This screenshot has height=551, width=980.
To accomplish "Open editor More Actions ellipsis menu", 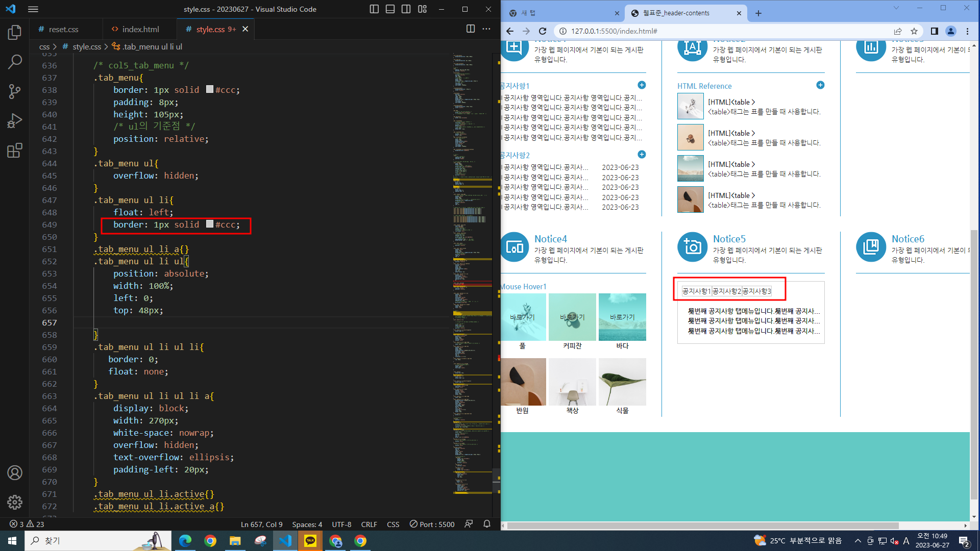I will pos(486,29).
